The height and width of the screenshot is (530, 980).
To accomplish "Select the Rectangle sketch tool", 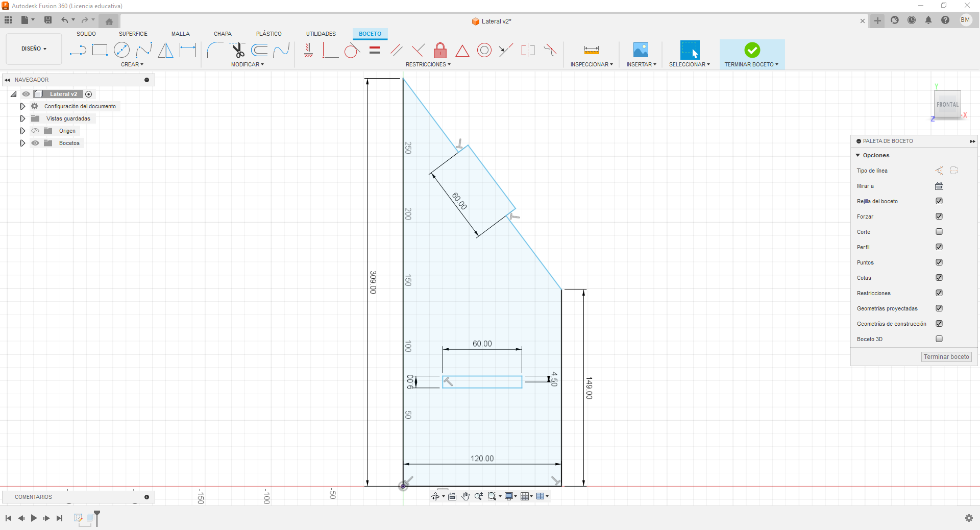I will pyautogui.click(x=100, y=50).
